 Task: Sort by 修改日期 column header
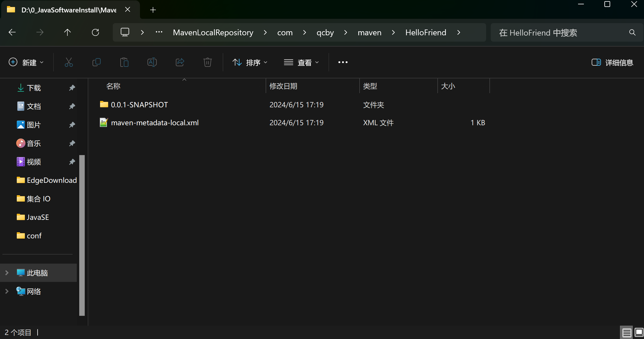coord(283,86)
